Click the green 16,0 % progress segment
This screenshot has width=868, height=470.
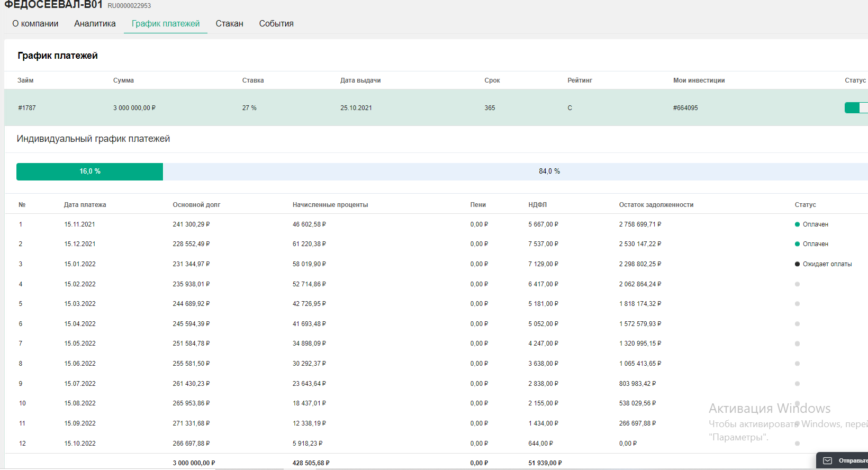click(89, 171)
